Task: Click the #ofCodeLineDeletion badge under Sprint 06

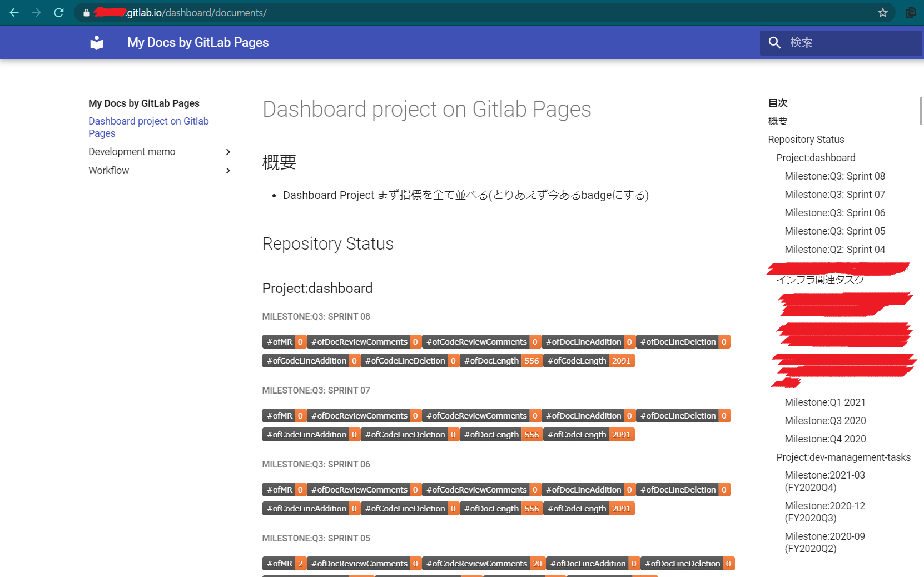Action: click(x=410, y=509)
